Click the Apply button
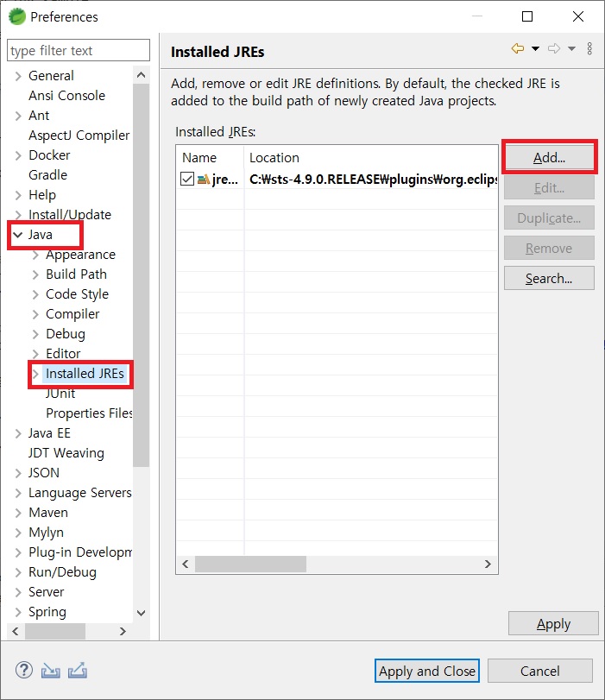 [x=553, y=623]
